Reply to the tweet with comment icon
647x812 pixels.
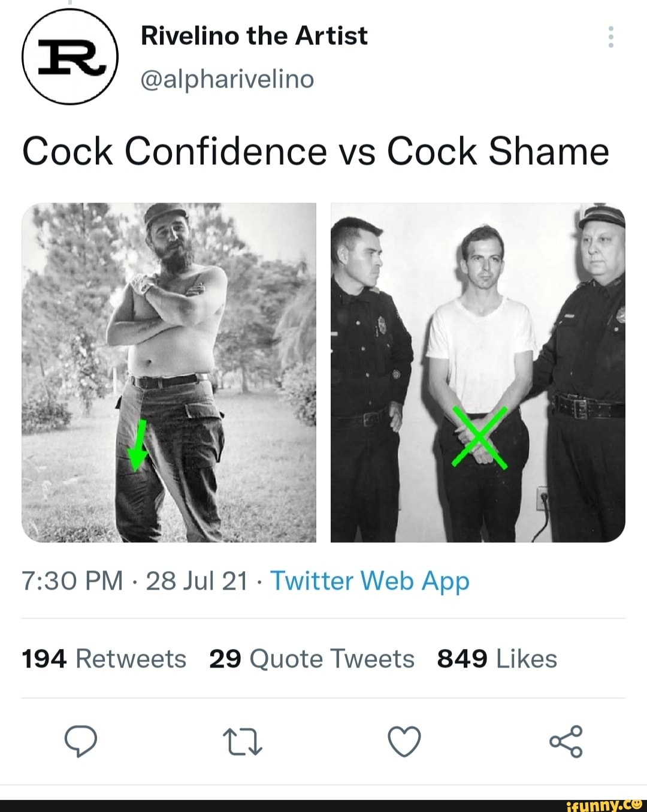coord(80,741)
